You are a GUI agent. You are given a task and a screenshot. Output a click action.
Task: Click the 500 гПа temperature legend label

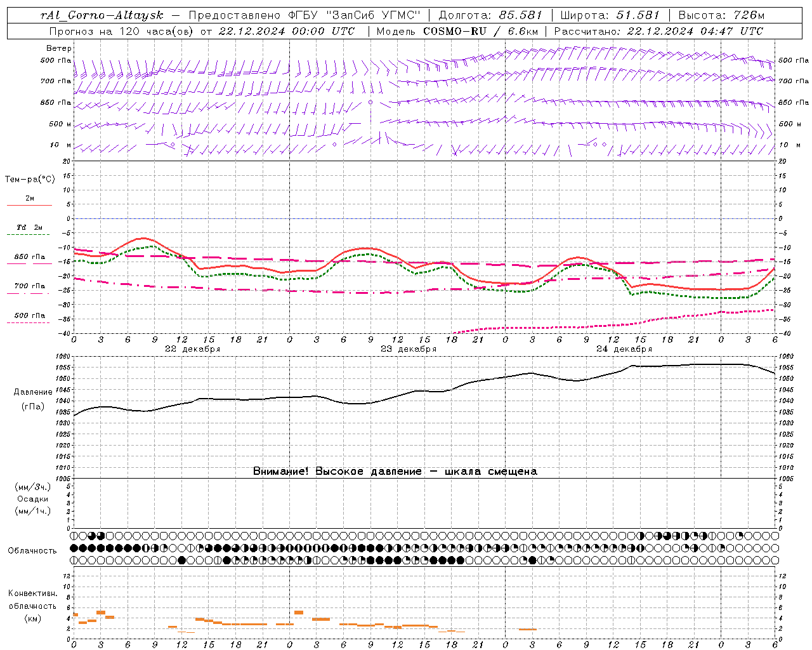(30, 315)
